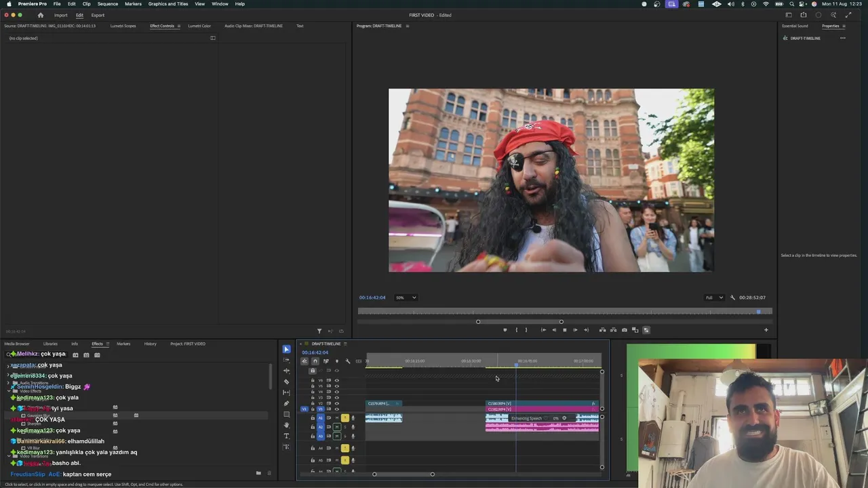Step back one frame in Program monitor

pos(554,330)
